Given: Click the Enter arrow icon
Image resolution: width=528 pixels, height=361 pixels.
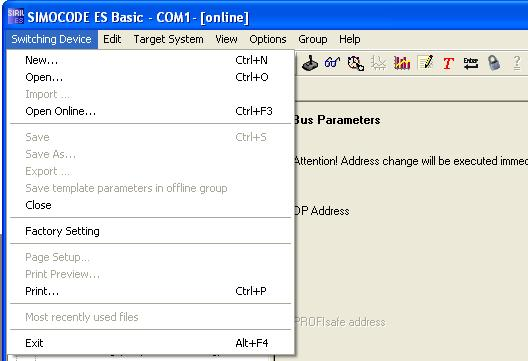Looking at the screenshot, I should click(471, 63).
